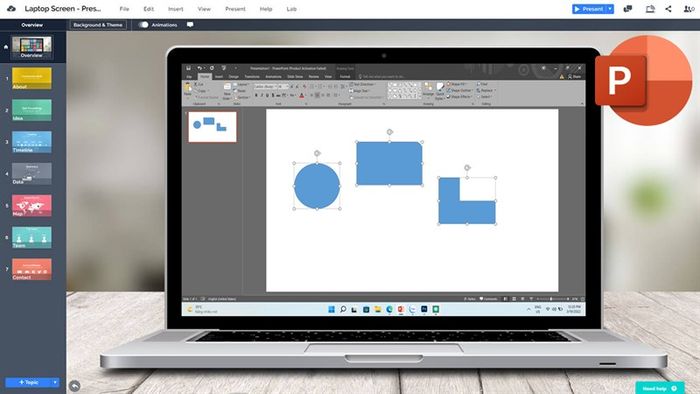Select the Overview thumbnail

32,48
